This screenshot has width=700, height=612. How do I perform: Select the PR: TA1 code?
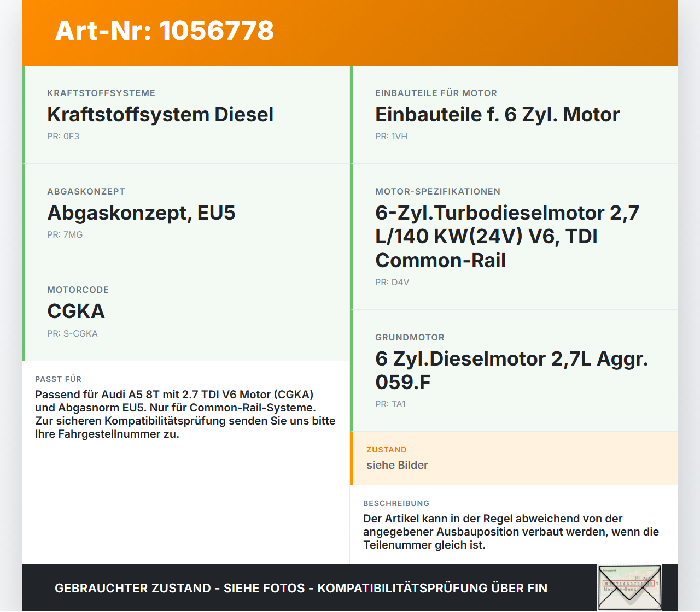(x=390, y=404)
